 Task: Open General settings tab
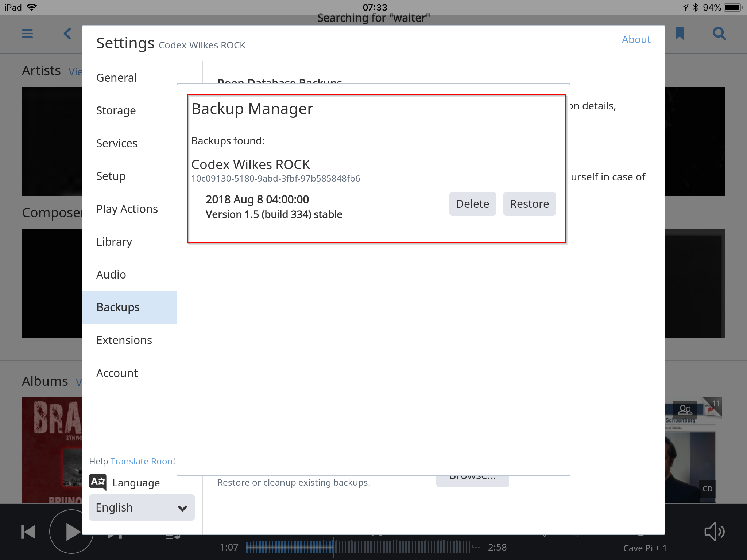129,78
